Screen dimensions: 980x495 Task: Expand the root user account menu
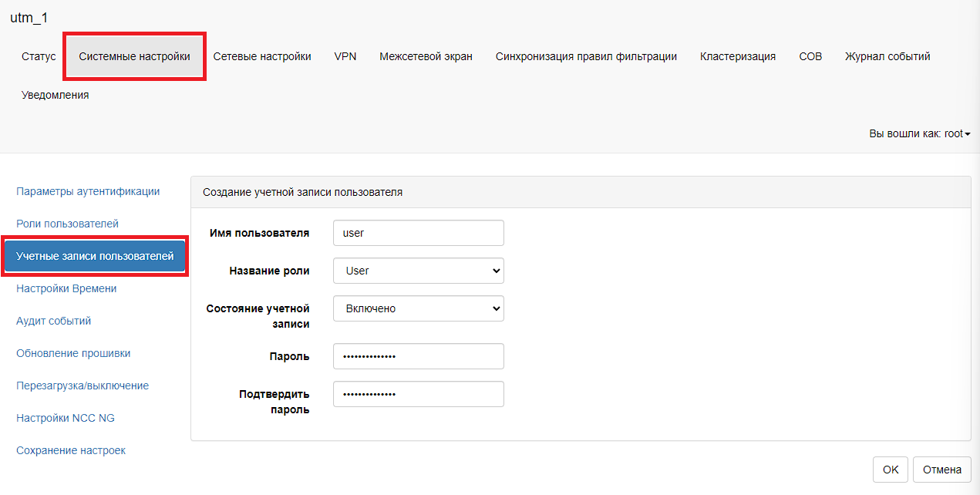[919, 133]
